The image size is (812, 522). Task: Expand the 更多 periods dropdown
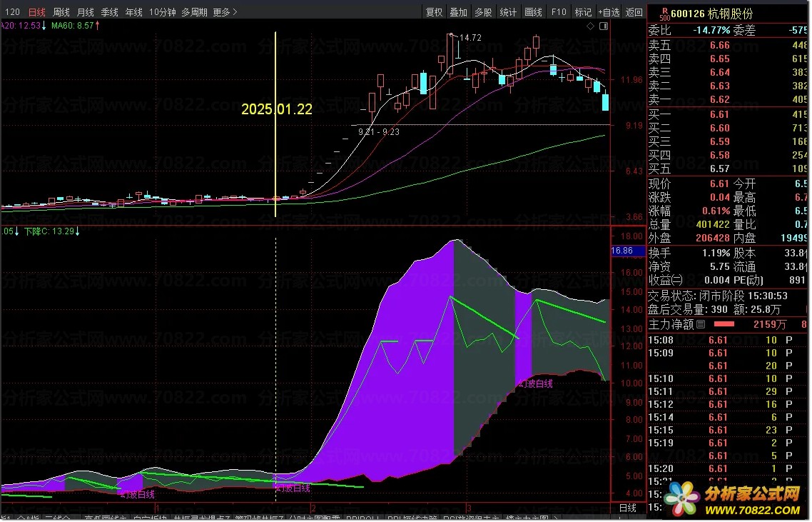(x=225, y=12)
